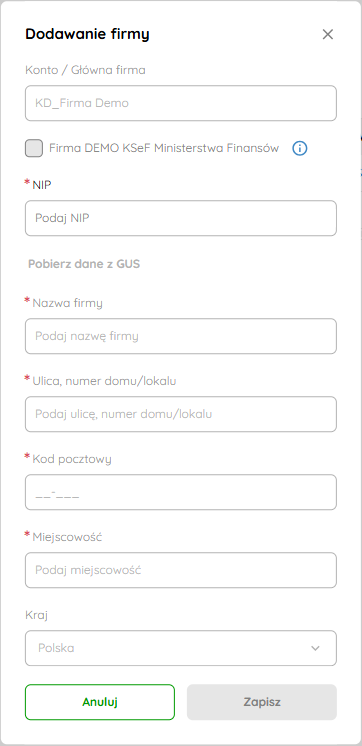Image resolution: width=362 pixels, height=746 pixels.
Task: Click Pobierz dane z GUS link
Action: 84,264
